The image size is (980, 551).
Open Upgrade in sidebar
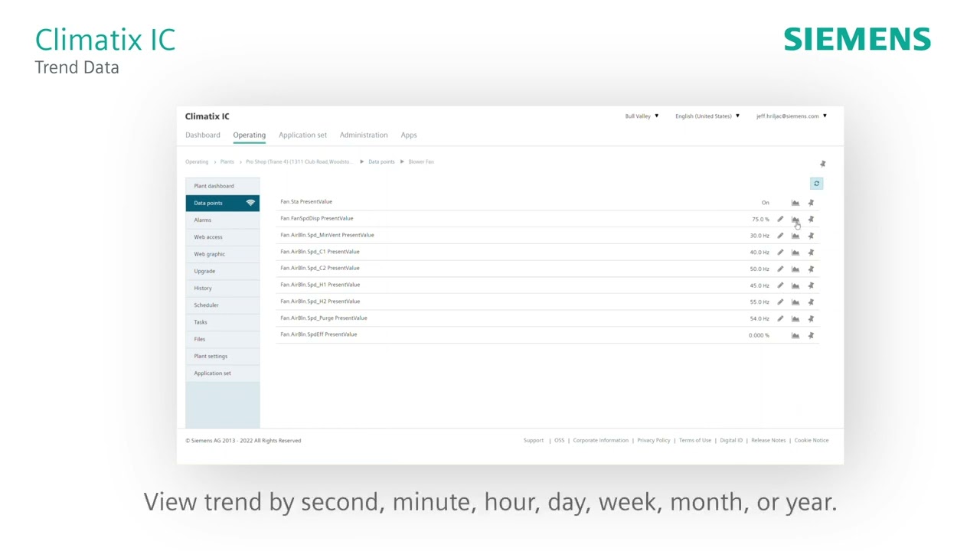click(x=222, y=271)
